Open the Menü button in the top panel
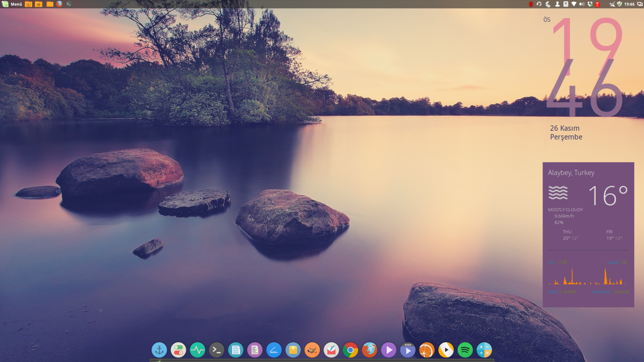The image size is (644, 362). point(12,4)
